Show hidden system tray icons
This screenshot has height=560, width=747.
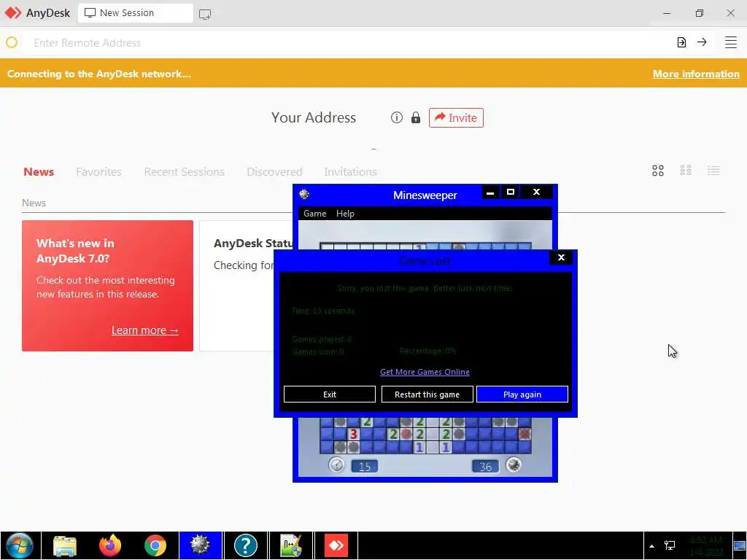[651, 545]
